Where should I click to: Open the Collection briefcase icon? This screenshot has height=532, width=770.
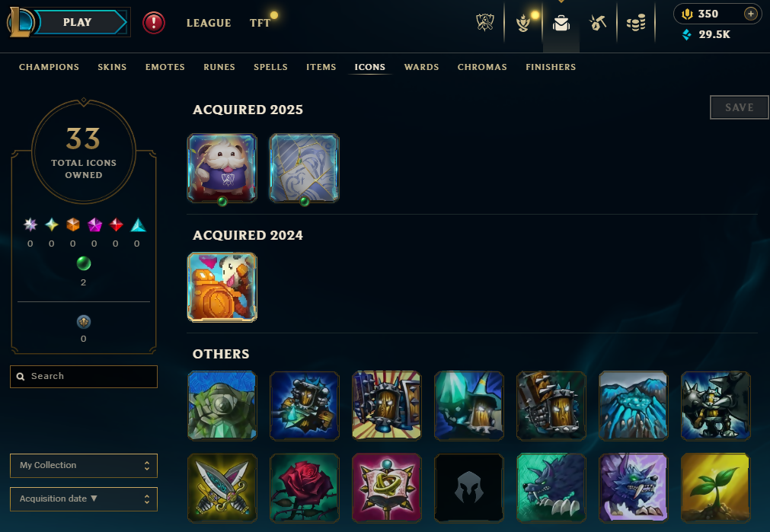point(561,23)
